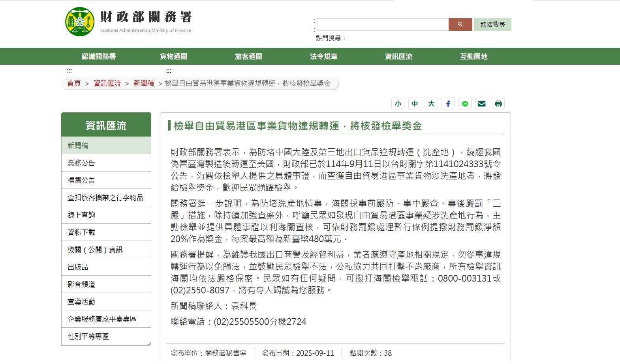Click the 點閱次數:38 text
The image size is (620, 364).
(x=370, y=353)
